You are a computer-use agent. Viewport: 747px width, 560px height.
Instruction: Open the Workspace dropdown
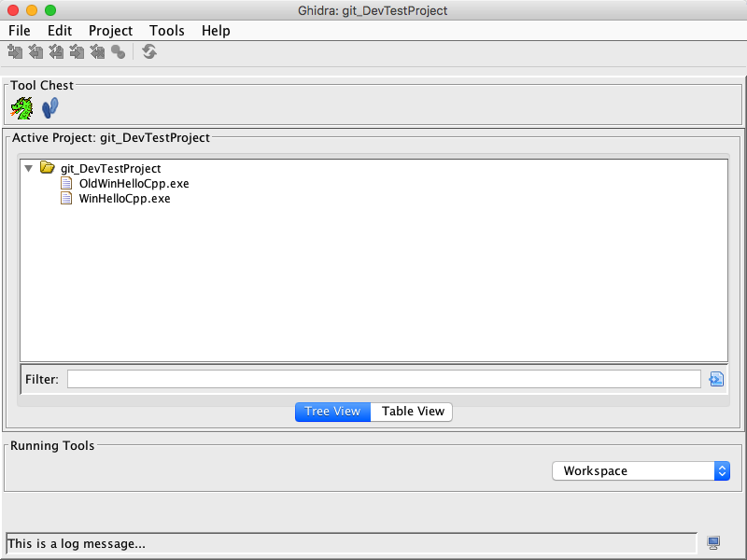click(x=641, y=471)
